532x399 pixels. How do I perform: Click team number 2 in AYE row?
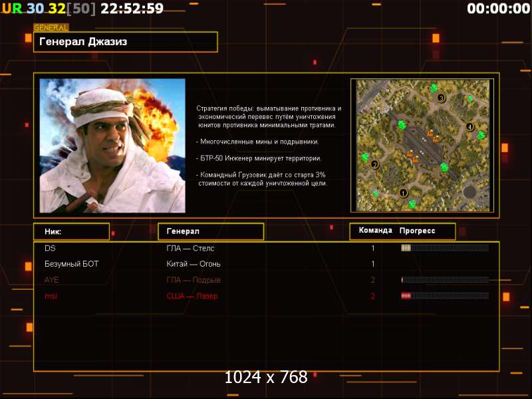click(373, 280)
